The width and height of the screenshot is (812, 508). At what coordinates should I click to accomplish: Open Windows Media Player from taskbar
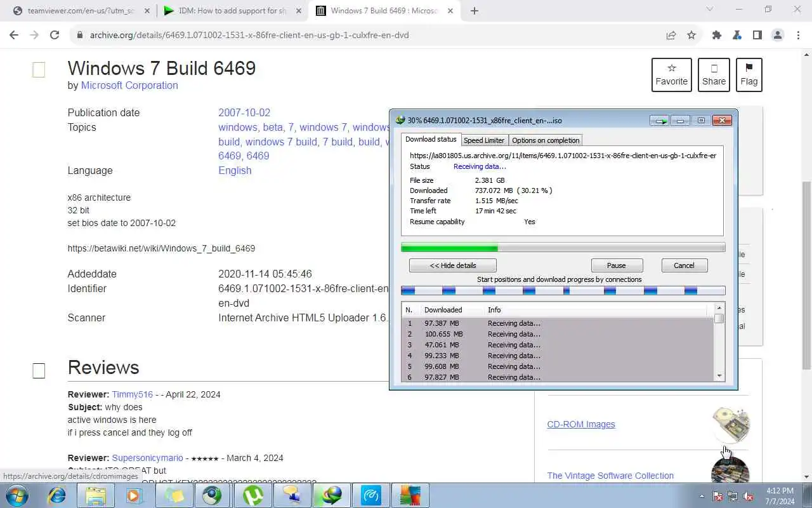[x=134, y=495]
